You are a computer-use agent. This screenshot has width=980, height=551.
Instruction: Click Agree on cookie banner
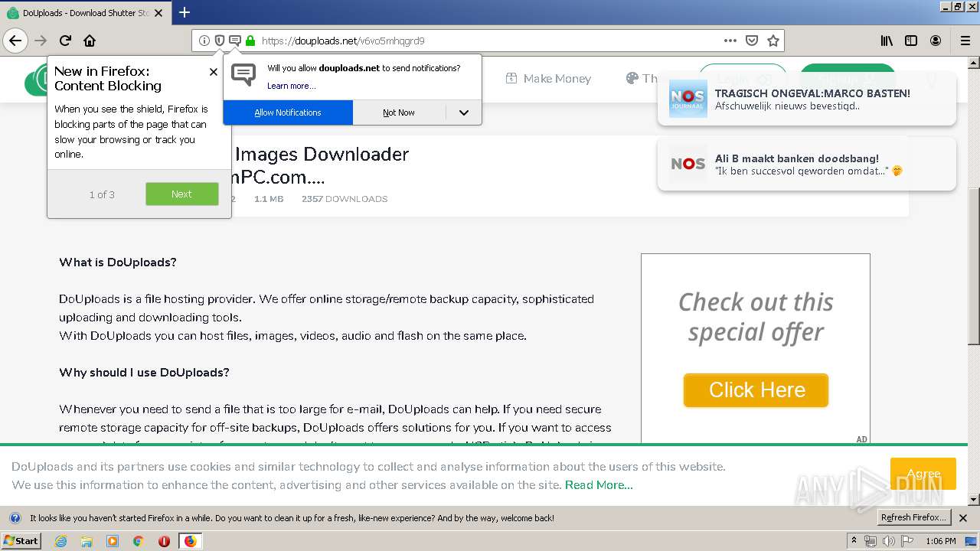pos(923,474)
